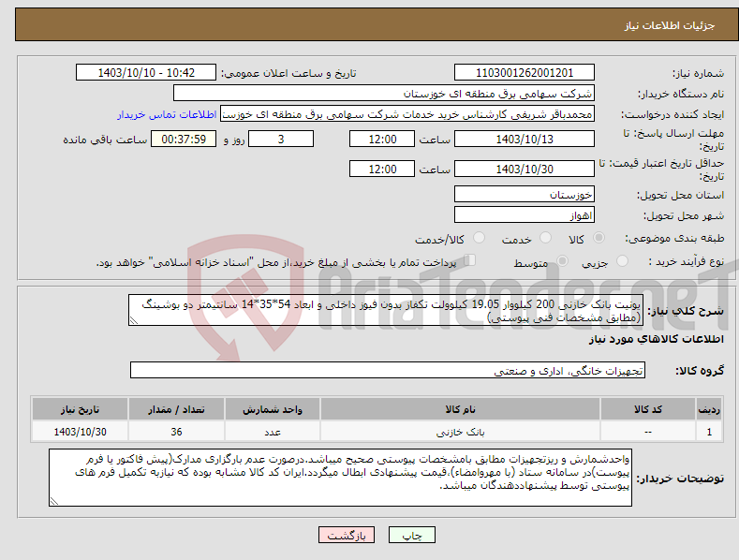Click the buyer notes textarea

point(340,478)
